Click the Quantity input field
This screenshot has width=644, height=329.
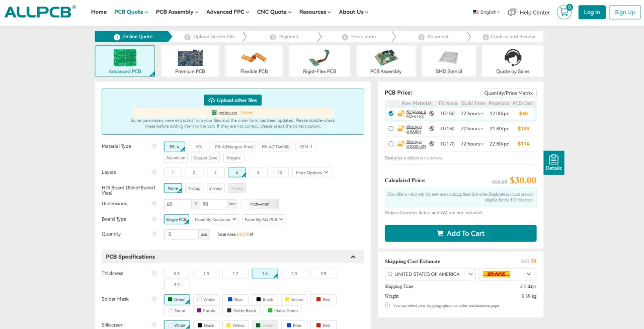181,234
